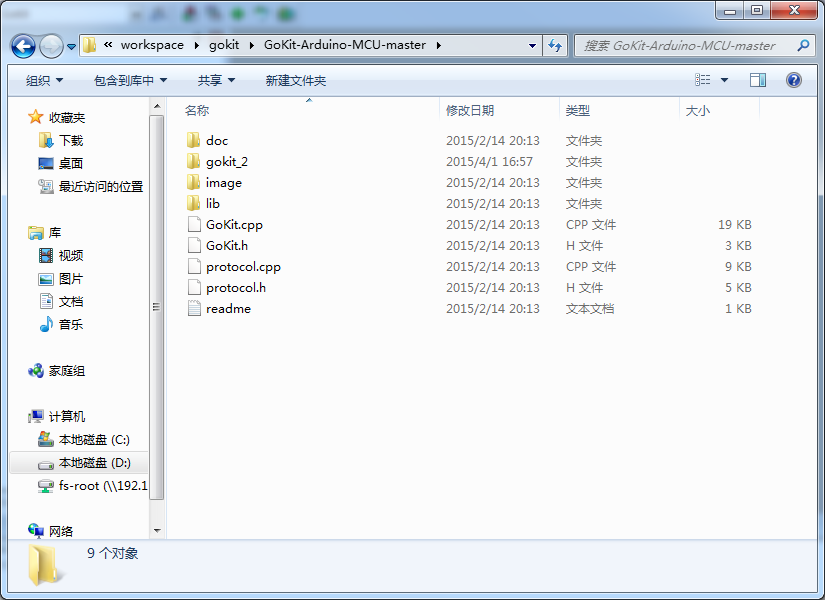Sort by the 类型 column header
The width and height of the screenshot is (825, 600).
point(619,111)
